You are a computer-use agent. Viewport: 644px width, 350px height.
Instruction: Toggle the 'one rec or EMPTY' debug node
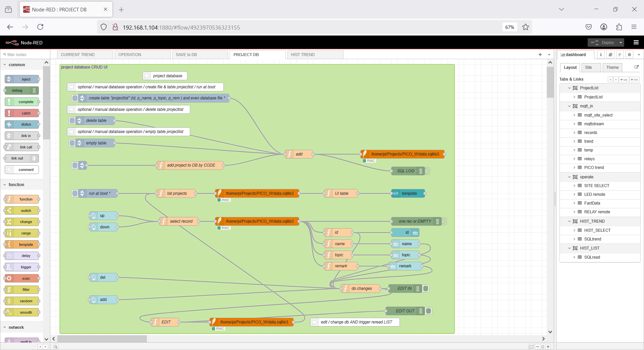(443, 221)
